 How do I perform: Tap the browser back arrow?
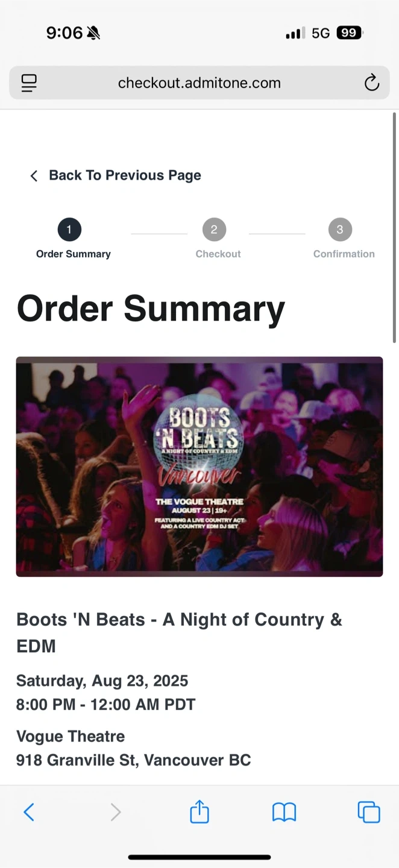click(29, 812)
